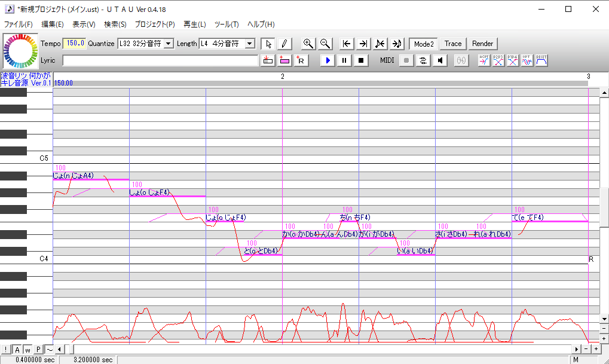
Task: Click the horizontal scrollbar left arrow
Action: pos(59,349)
